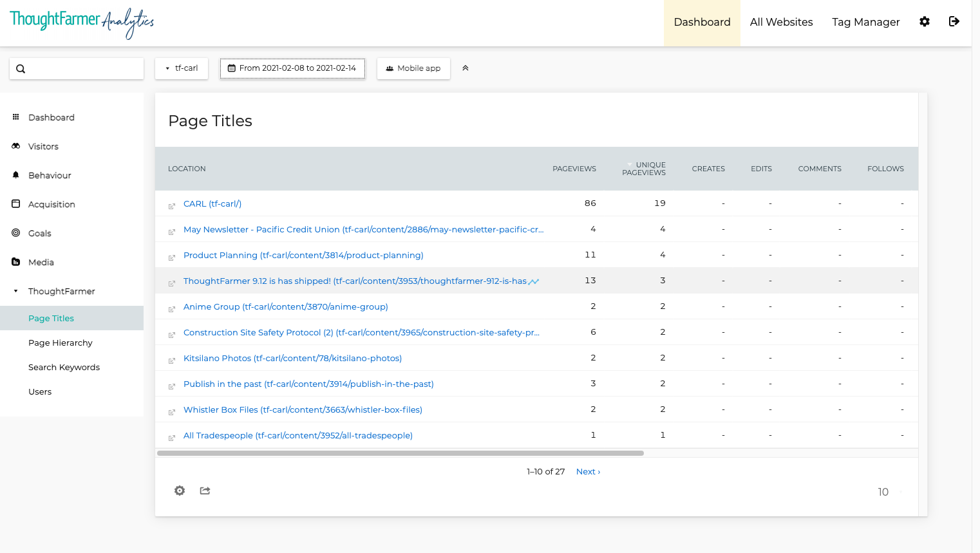Sort by Creates column header

coord(708,169)
